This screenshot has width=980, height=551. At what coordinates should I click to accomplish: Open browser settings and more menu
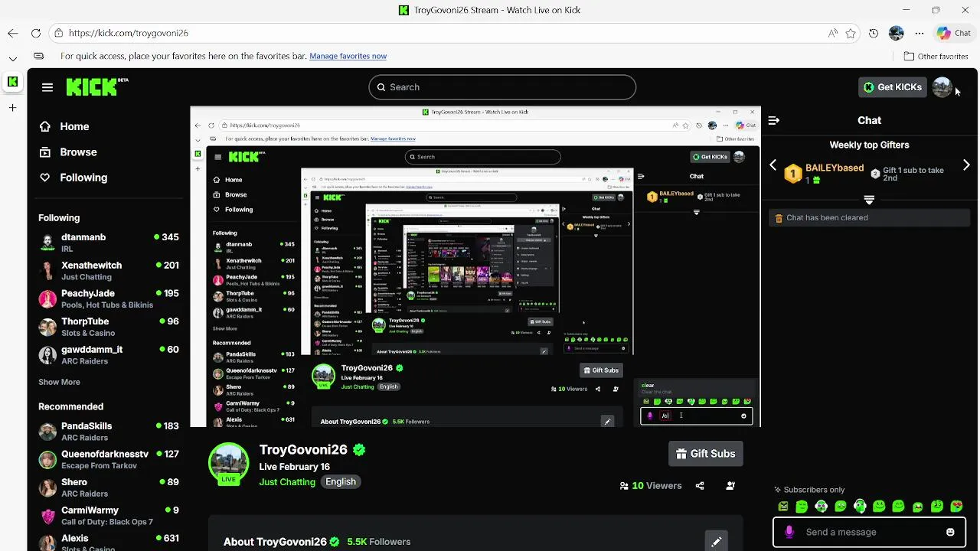(920, 33)
